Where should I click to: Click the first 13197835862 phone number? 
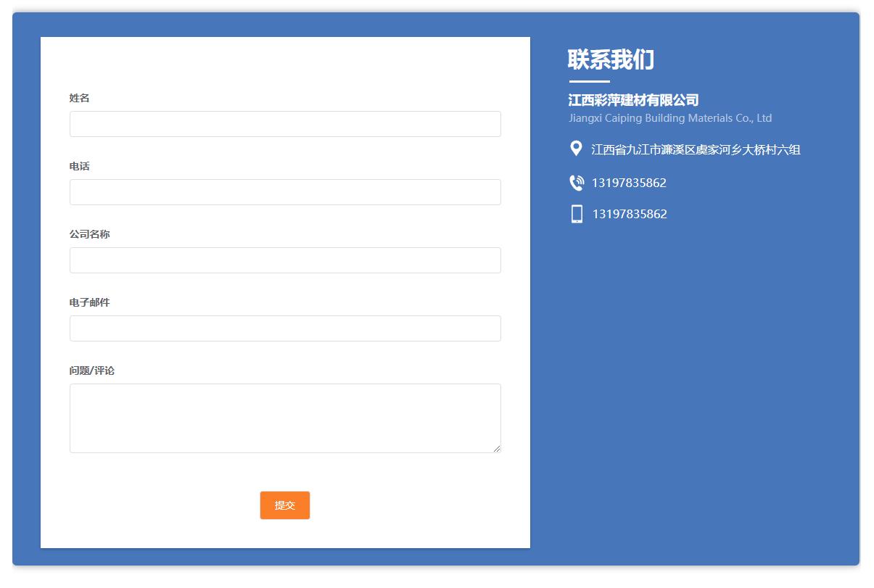[x=629, y=182]
